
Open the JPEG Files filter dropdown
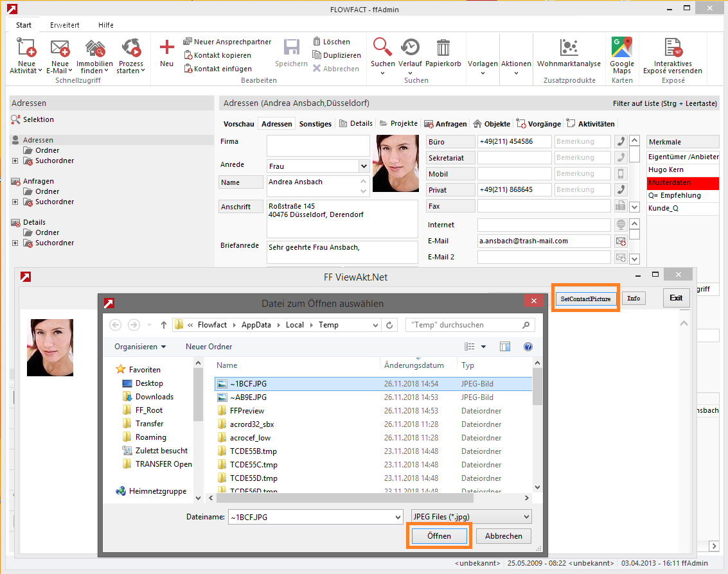pyautogui.click(x=471, y=516)
